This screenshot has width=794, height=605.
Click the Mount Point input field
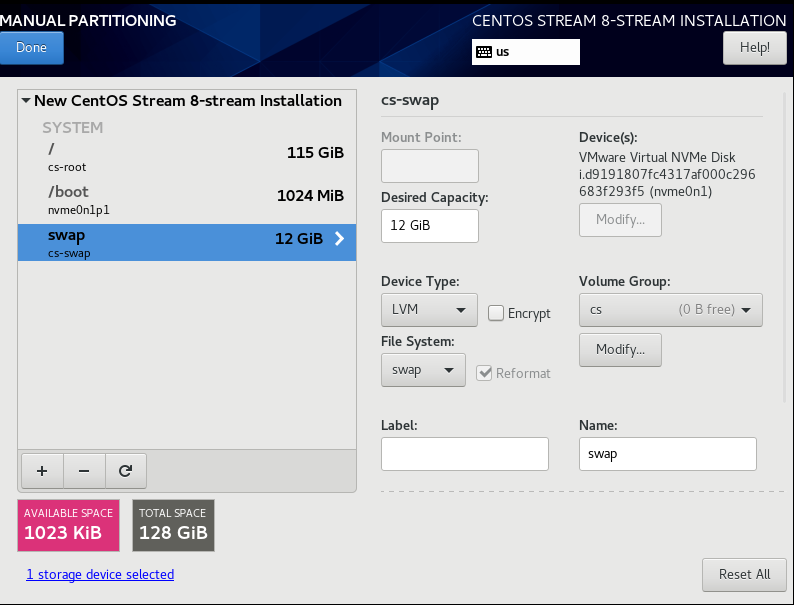429,166
